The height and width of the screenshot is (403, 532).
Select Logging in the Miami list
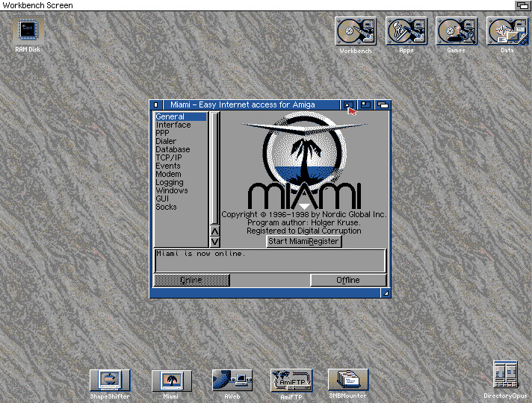pyautogui.click(x=181, y=182)
